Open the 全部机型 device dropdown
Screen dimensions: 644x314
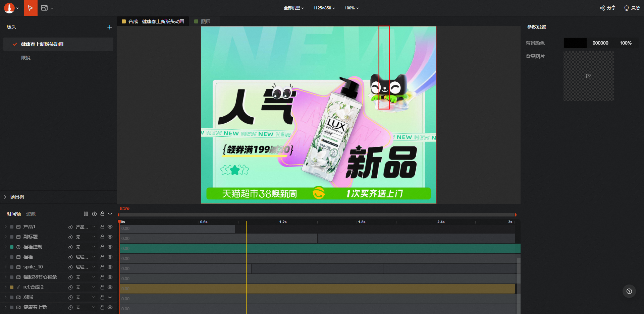tap(294, 8)
